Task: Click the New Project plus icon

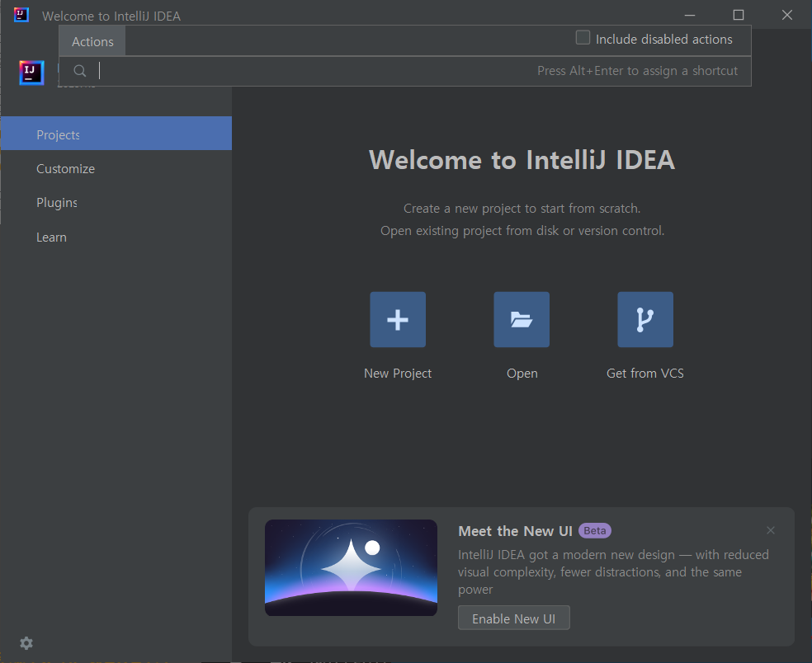Action: point(398,319)
